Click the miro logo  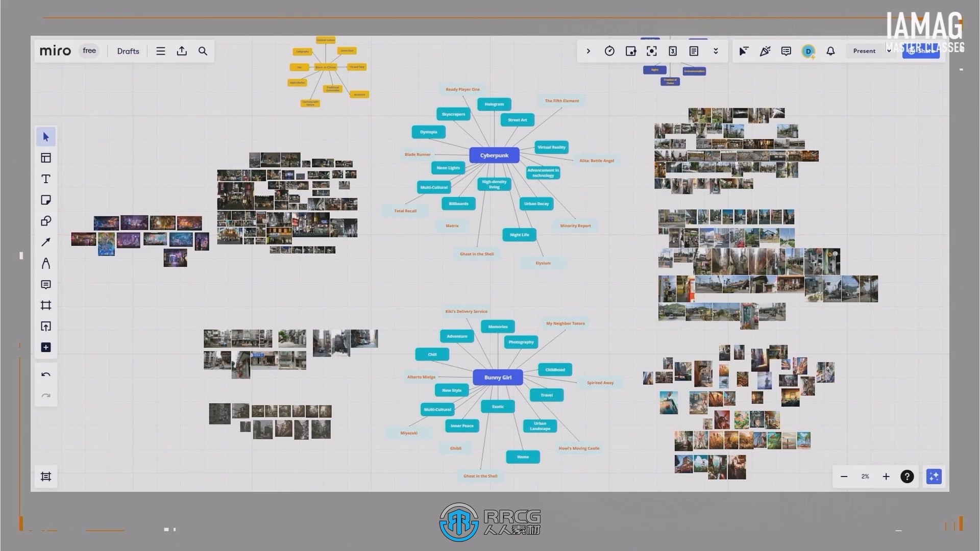(55, 51)
